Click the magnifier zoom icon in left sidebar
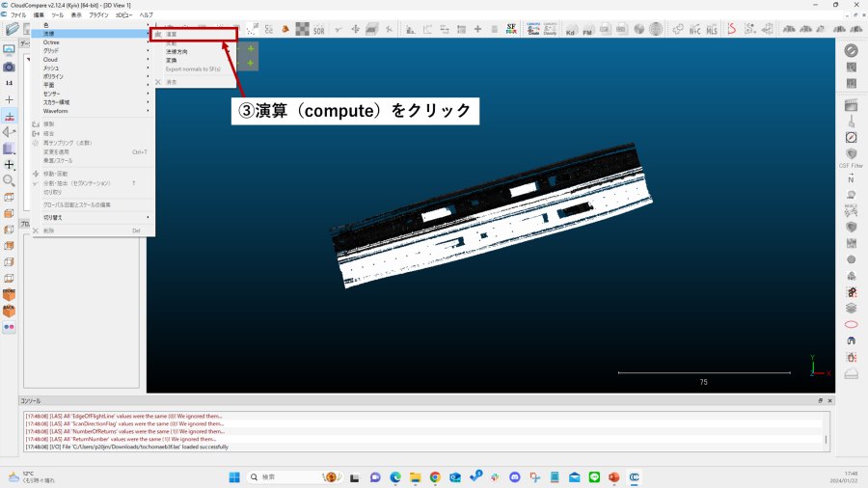868x488 pixels. coord(9,180)
